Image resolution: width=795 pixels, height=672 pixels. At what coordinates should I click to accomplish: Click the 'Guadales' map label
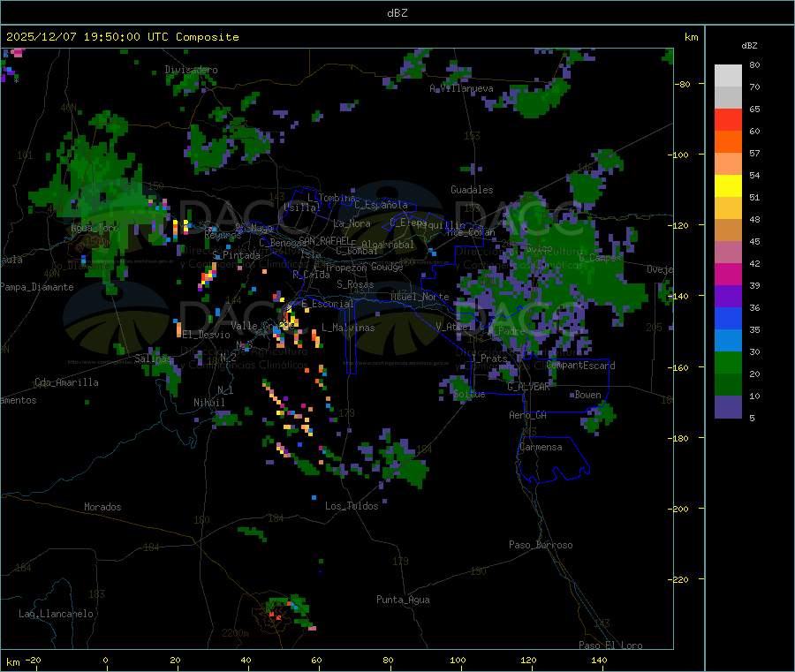(x=472, y=190)
